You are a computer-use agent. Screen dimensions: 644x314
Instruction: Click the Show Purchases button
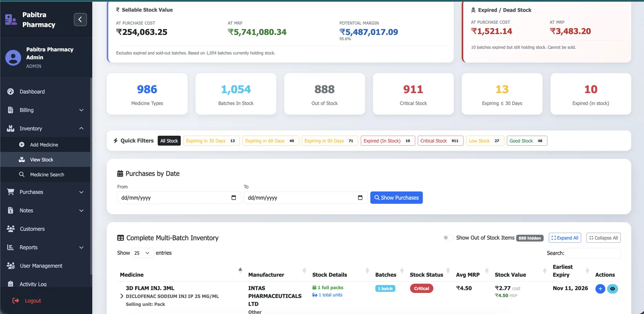click(396, 198)
